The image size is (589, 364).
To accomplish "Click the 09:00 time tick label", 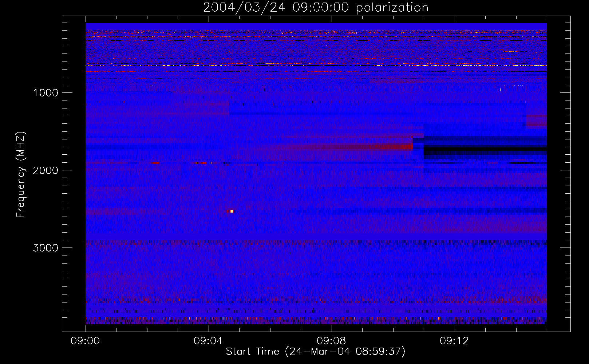I will pos(85,341).
